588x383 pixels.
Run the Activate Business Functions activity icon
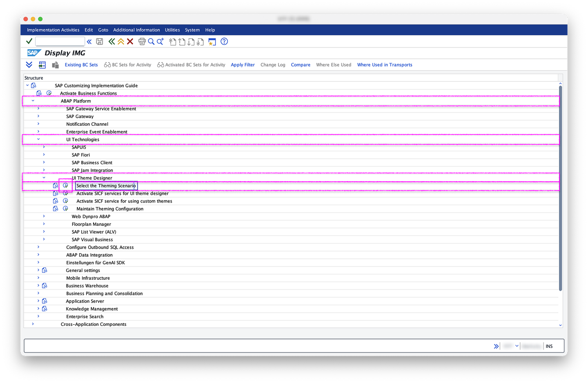[x=49, y=93]
